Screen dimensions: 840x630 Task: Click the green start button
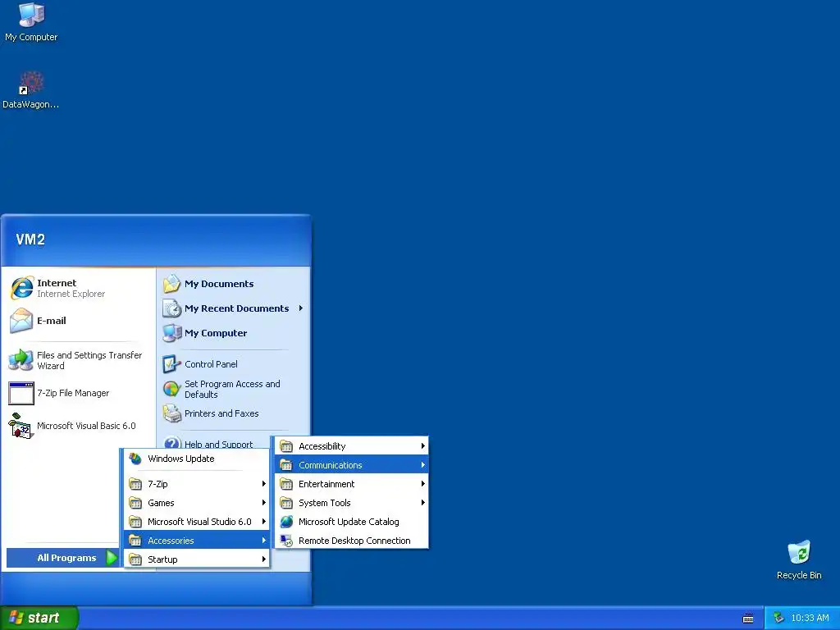(x=39, y=618)
